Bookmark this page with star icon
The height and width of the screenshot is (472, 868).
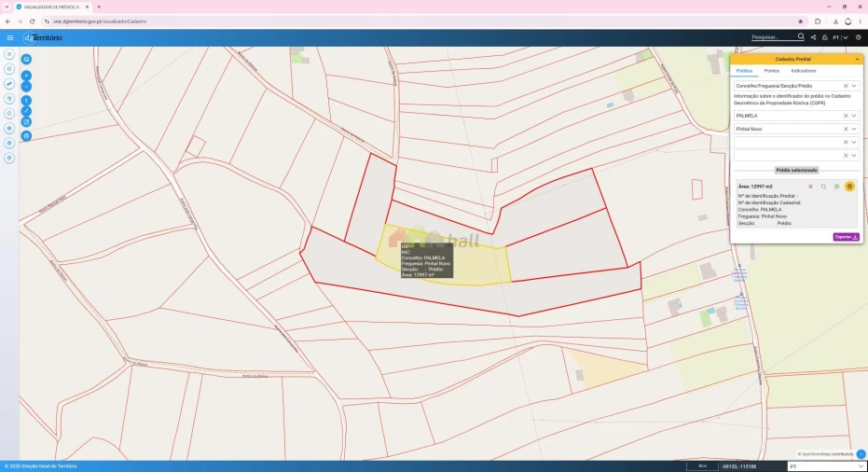(801, 21)
